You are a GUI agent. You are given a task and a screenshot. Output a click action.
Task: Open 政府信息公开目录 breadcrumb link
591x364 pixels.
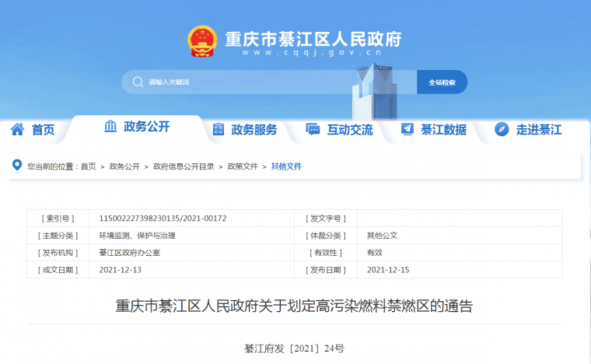(x=184, y=166)
